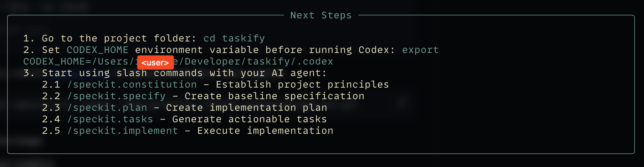Click the "Establish project principles" description
Image resolution: width=644 pixels, height=167 pixels.
[302, 84]
